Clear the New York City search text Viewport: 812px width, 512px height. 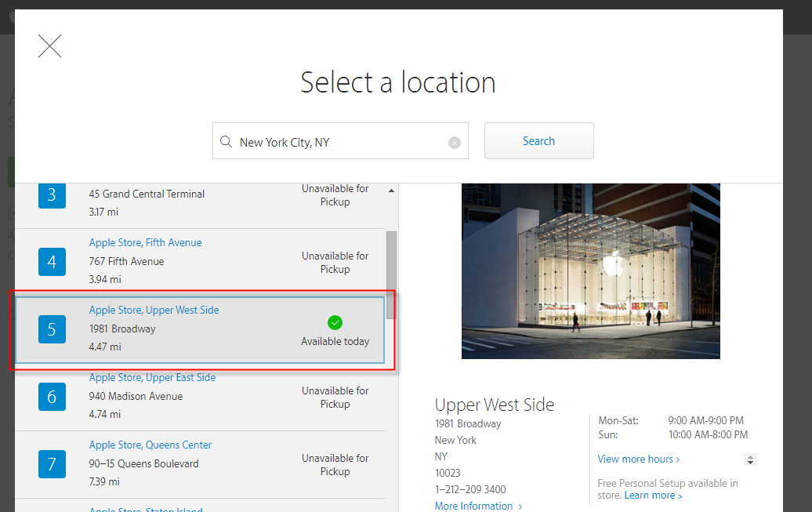coord(454,143)
